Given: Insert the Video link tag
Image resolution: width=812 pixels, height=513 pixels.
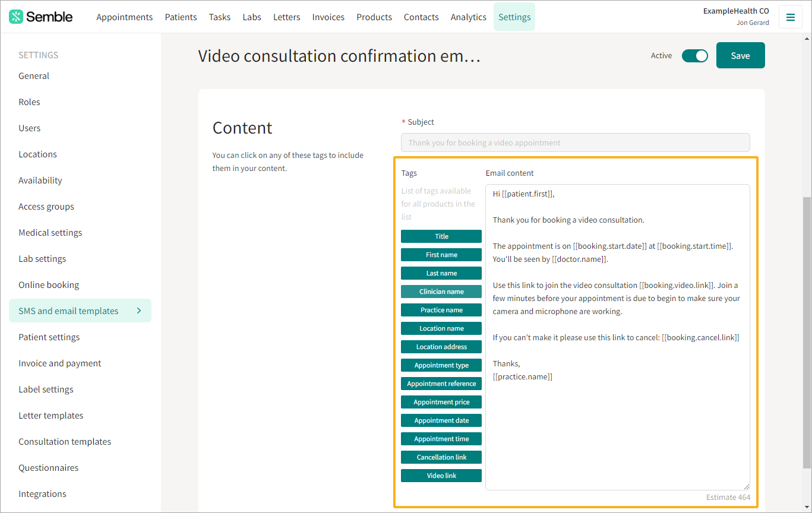Looking at the screenshot, I should [x=441, y=476].
